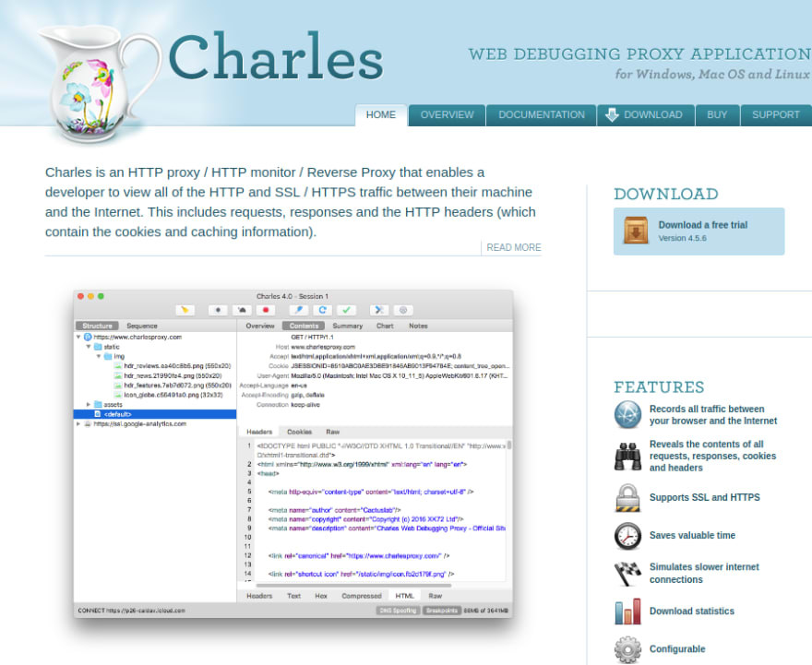Open the Chart tab

[x=385, y=326]
